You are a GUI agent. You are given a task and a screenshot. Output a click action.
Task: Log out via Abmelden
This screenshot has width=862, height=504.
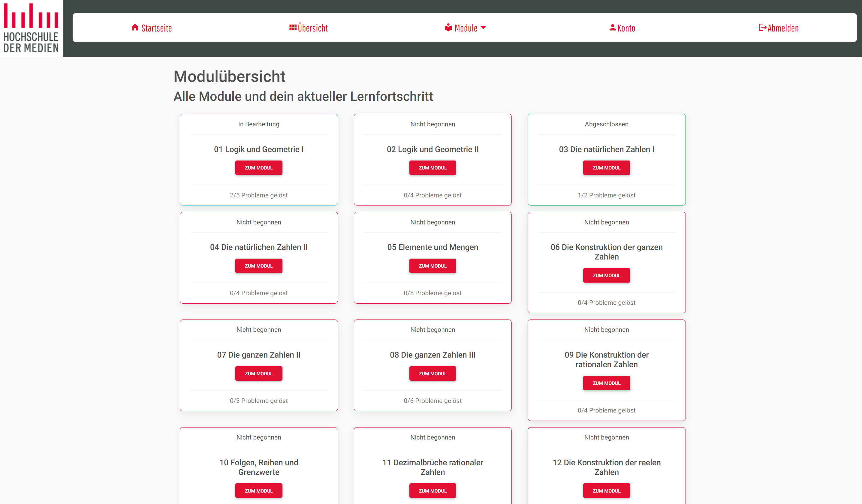click(779, 28)
